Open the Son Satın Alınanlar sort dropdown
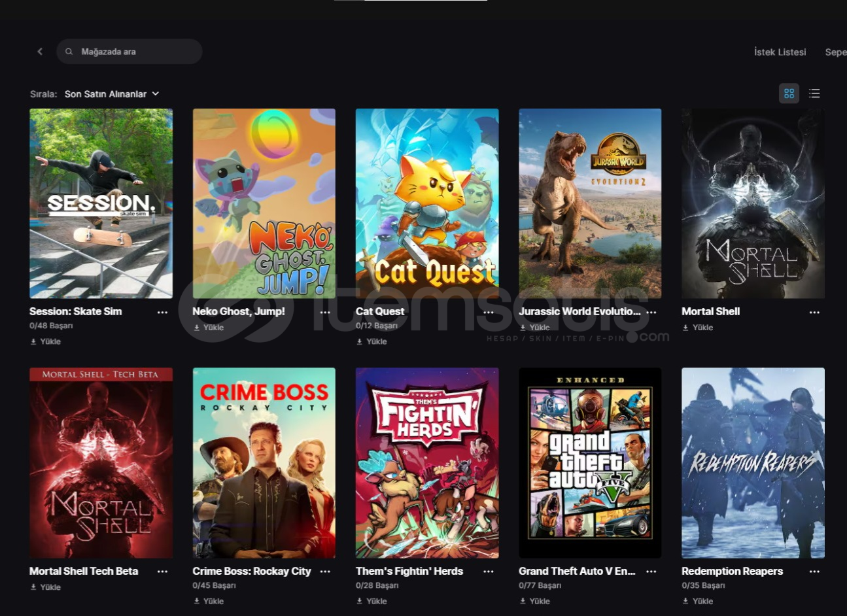This screenshot has width=847, height=616. (x=112, y=94)
